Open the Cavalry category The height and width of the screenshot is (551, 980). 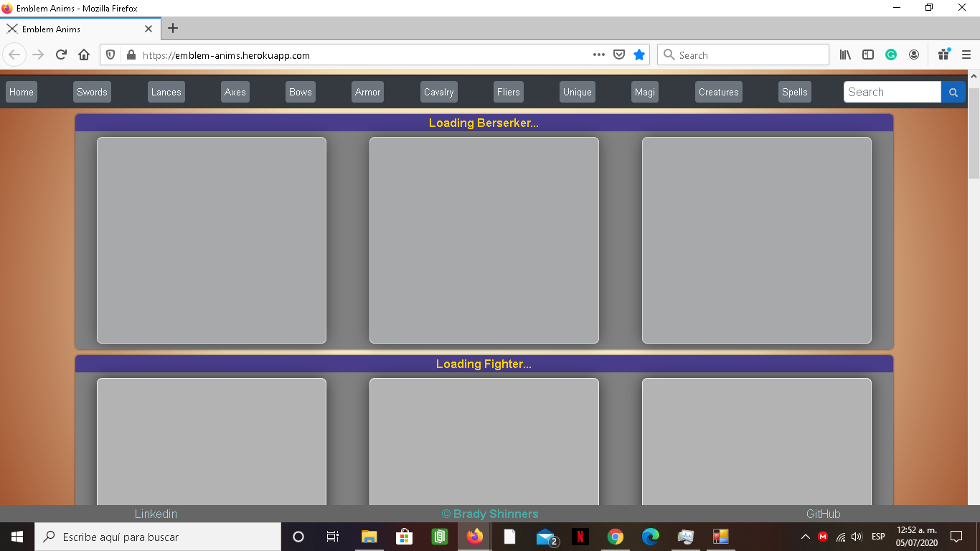[438, 92]
